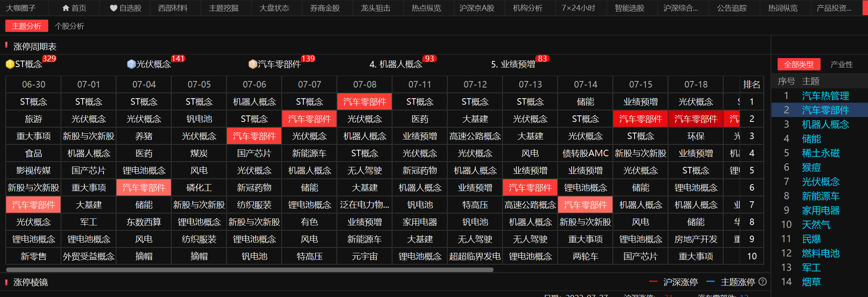This screenshot has height=297, width=868.
Task: Click the home icon beside 首页
Action: click(x=65, y=8)
